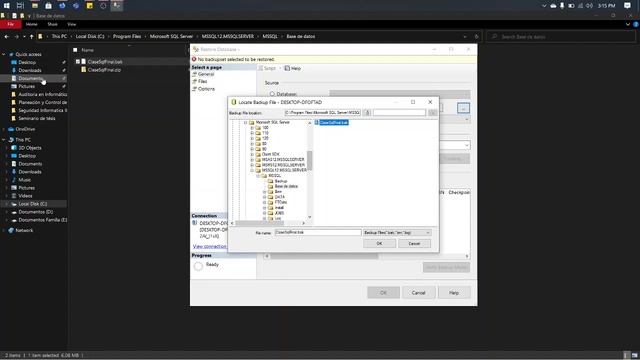This screenshot has height=360, width=640.
Task: Open the General page in Restore Database
Action: pyautogui.click(x=206, y=74)
